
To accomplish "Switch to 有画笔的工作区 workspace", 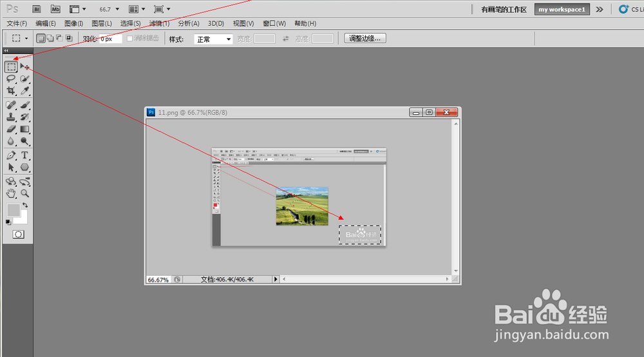I will 504,10.
